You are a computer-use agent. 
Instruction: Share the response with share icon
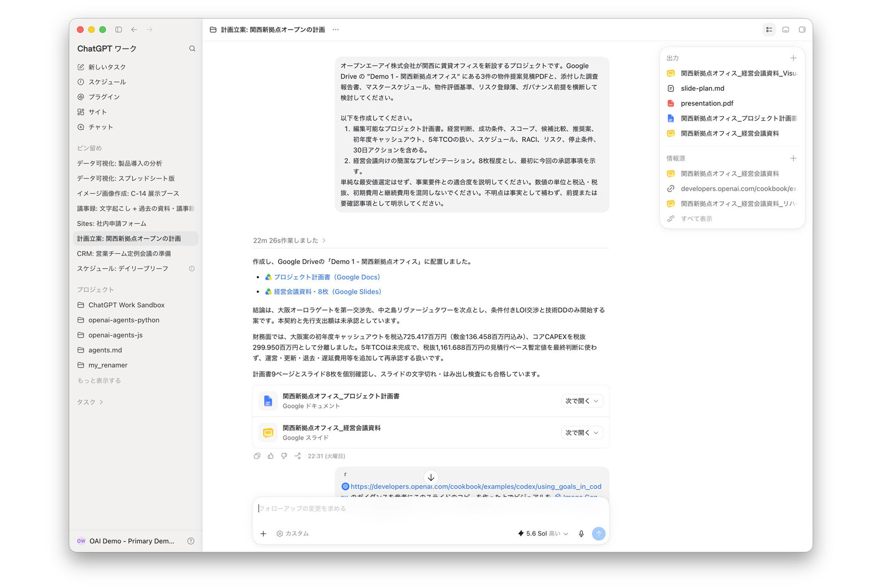(x=298, y=456)
